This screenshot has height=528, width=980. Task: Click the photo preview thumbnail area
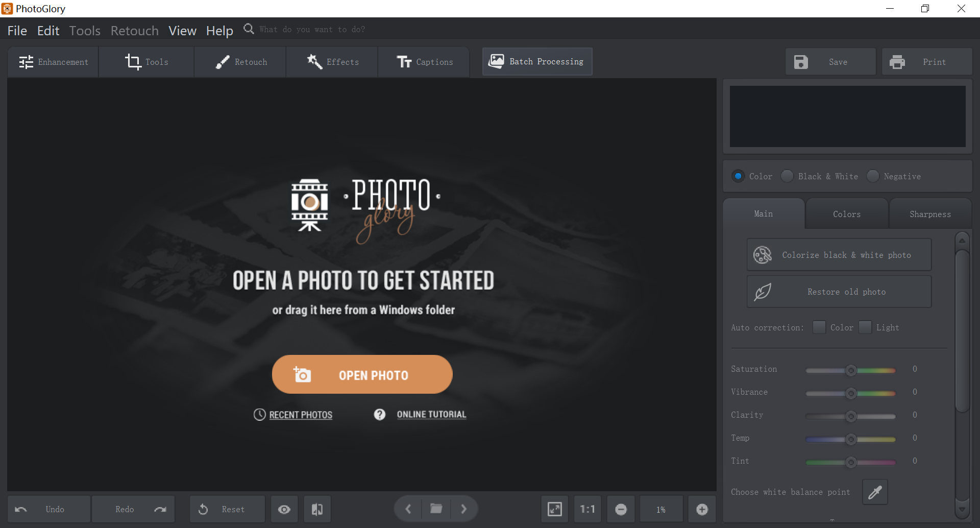pos(848,116)
